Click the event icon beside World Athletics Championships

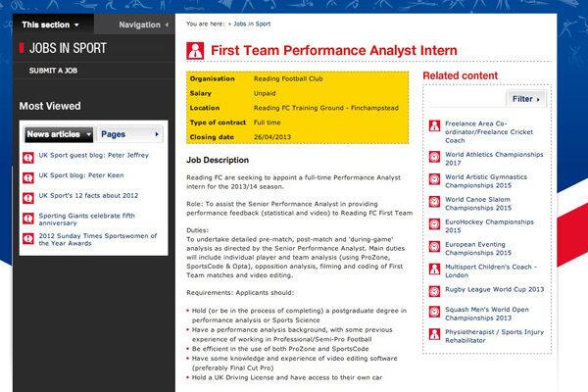click(434, 157)
